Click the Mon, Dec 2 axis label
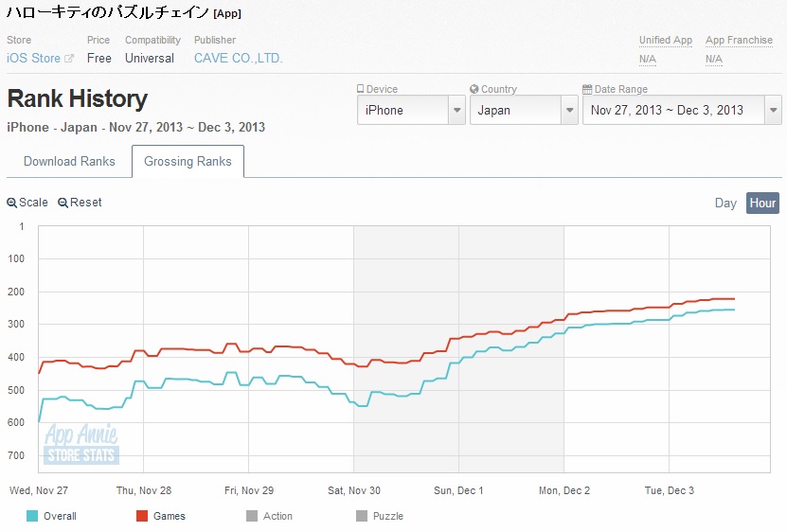 click(x=564, y=490)
